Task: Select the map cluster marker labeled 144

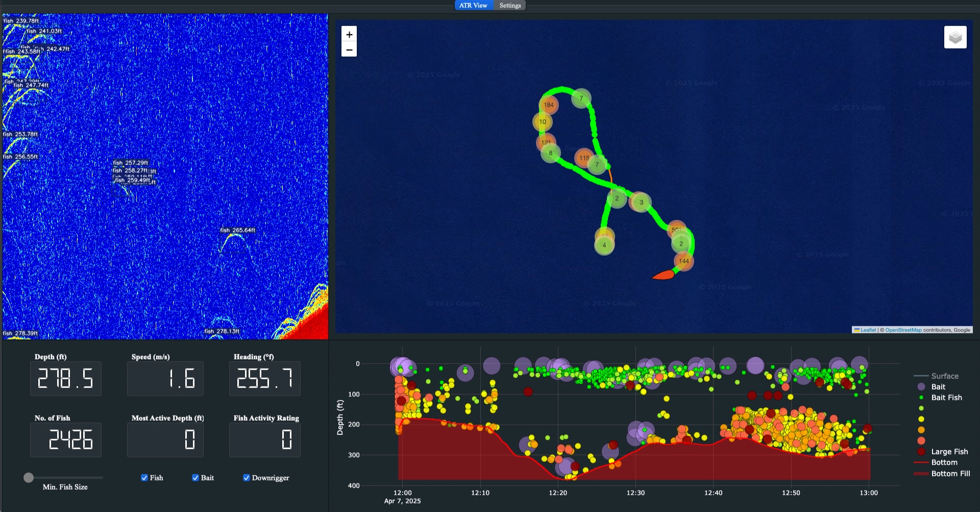Action: coord(684,261)
